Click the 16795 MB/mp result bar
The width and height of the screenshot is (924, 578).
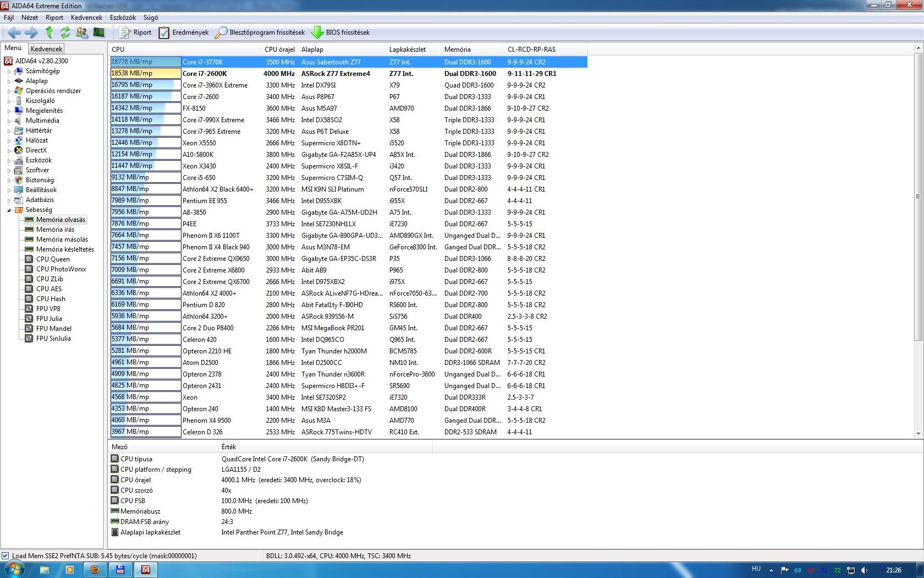146,85
